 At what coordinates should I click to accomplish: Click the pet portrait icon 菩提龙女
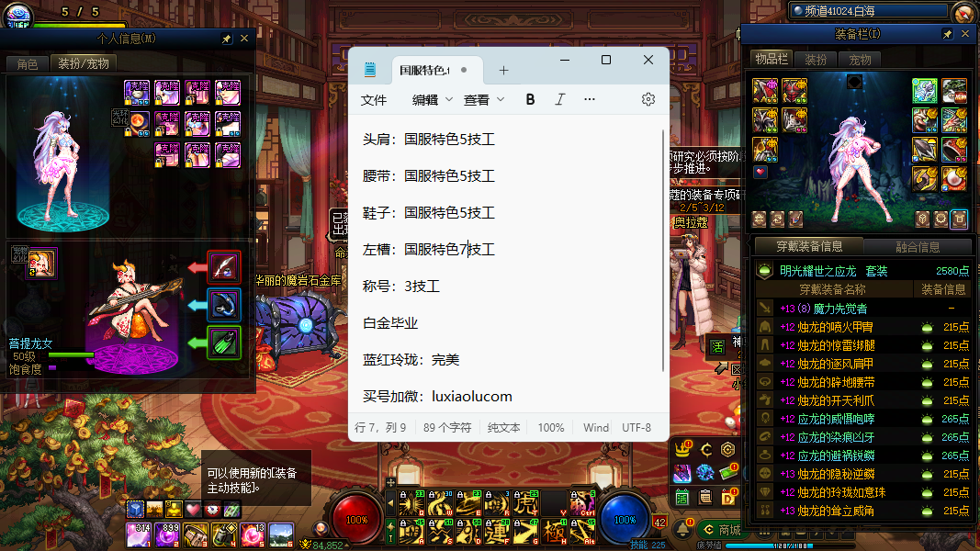(42, 263)
